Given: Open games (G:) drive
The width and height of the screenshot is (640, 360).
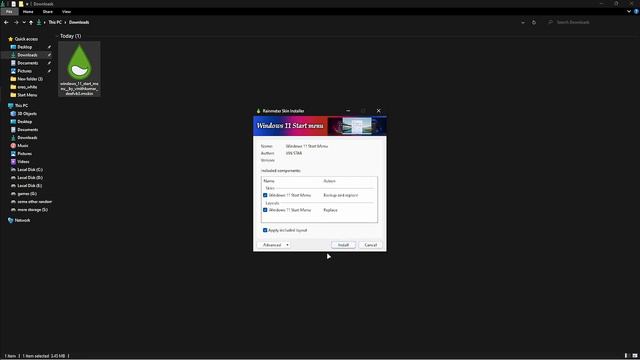Looking at the screenshot, I should (x=27, y=193).
